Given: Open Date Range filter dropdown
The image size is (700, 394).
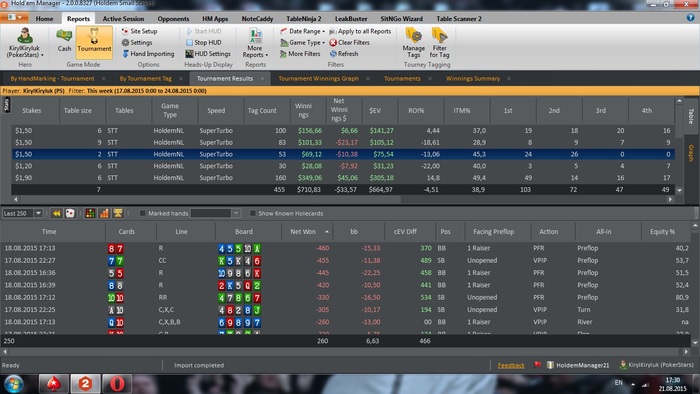Looking at the screenshot, I should point(303,31).
